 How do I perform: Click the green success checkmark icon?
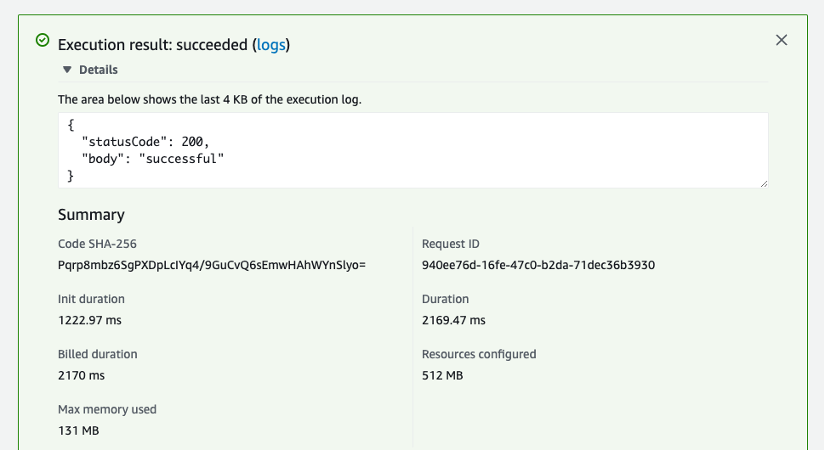[42, 41]
